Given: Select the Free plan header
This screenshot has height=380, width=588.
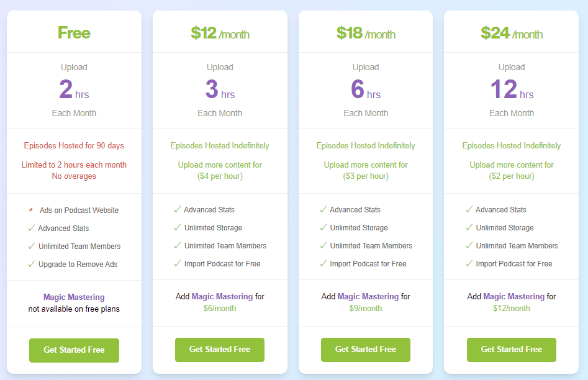Looking at the screenshot, I should [x=74, y=32].
